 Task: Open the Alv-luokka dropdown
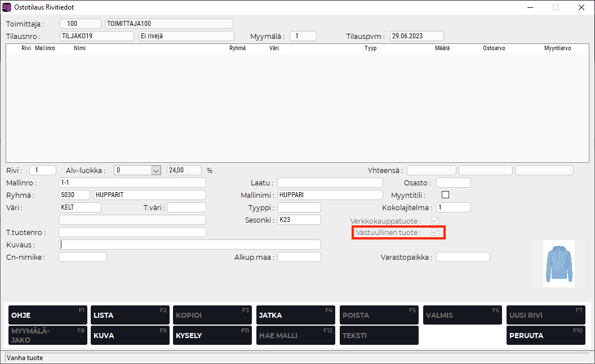(x=156, y=170)
